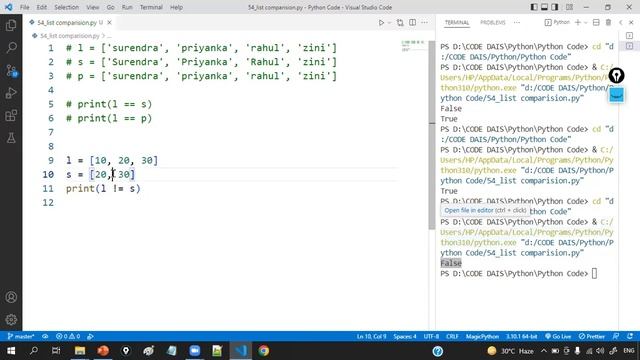Select Python interpreter 3.10.1 64-bit
Viewport: 640px width, 360px height.
(521, 336)
